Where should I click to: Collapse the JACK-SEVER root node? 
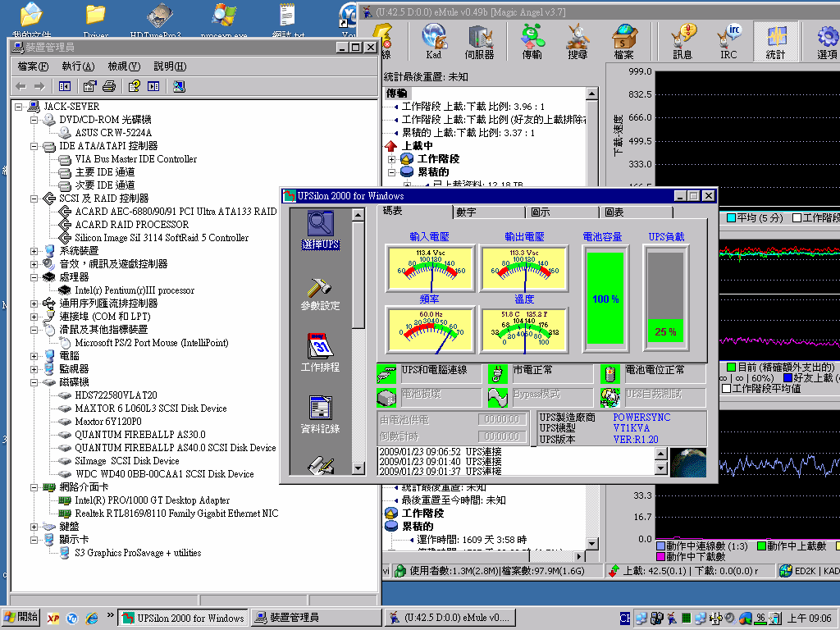[x=18, y=107]
